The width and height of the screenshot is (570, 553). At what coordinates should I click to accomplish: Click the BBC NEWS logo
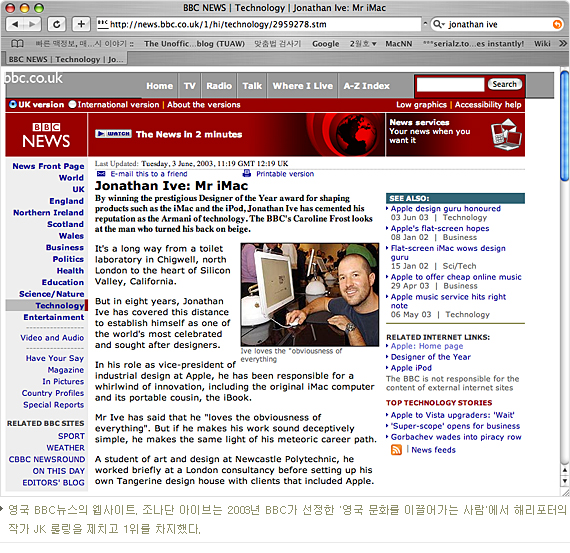click(46, 135)
